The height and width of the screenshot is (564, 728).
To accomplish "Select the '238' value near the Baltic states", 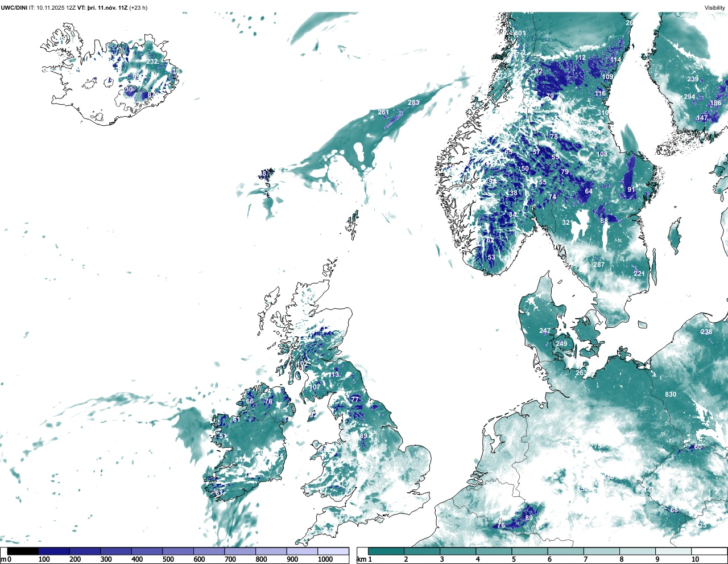I will tap(706, 332).
